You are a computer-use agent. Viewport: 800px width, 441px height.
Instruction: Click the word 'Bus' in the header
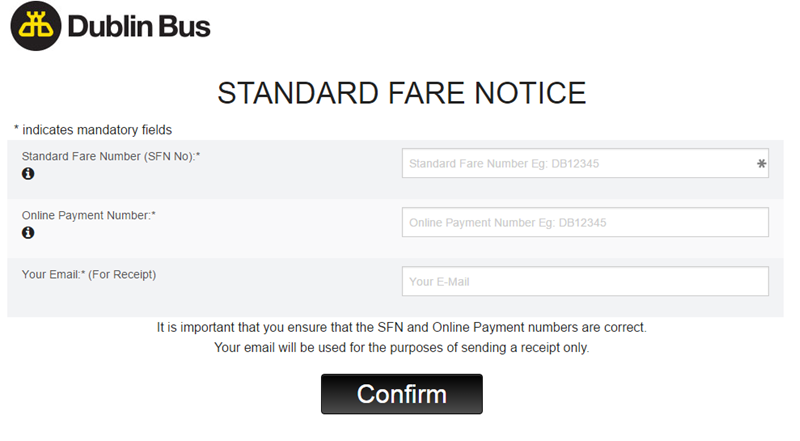point(188,27)
